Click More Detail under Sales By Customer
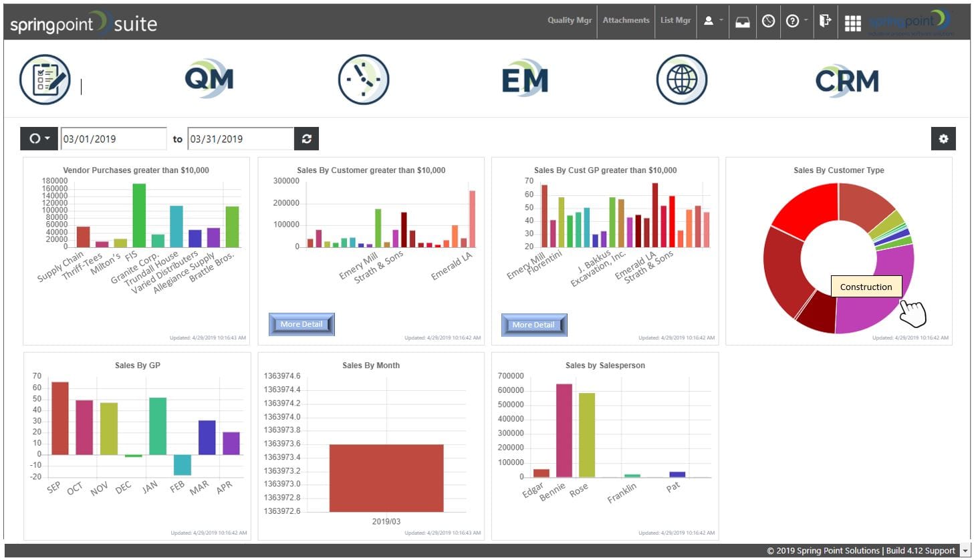This screenshot has height=560, width=974. (301, 323)
